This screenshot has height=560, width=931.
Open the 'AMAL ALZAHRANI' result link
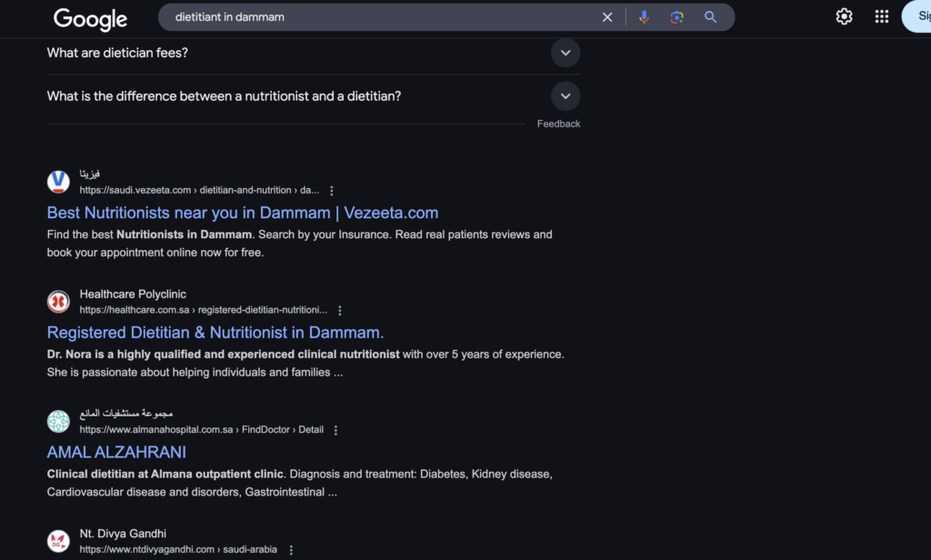click(116, 453)
